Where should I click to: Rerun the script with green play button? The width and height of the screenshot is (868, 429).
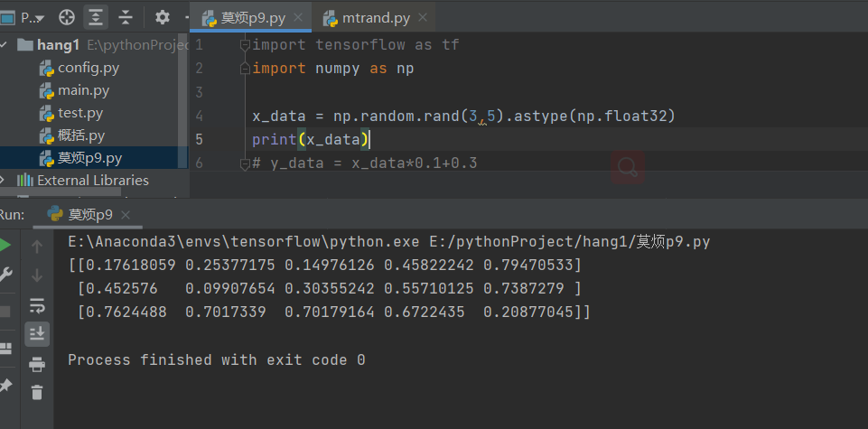[5, 246]
